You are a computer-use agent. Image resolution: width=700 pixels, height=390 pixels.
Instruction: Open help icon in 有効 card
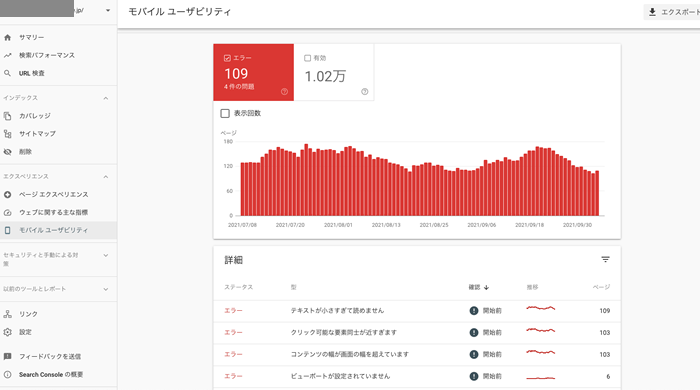point(365,91)
